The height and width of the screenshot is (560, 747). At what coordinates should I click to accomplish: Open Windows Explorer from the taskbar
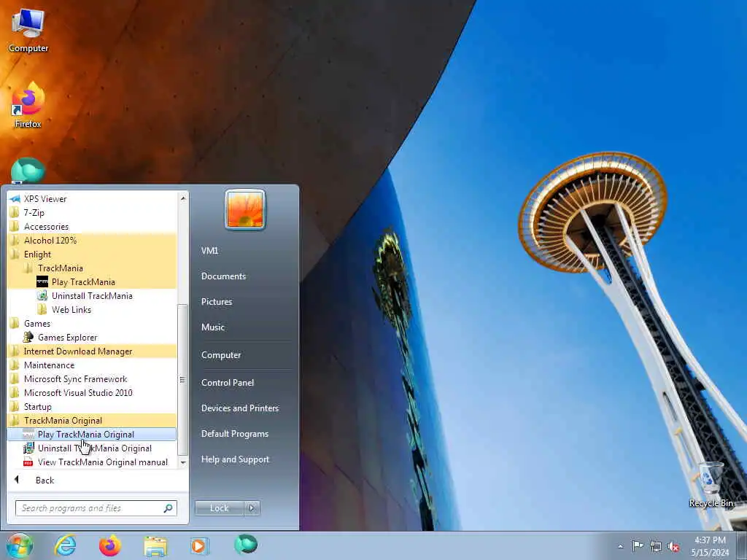155,546
